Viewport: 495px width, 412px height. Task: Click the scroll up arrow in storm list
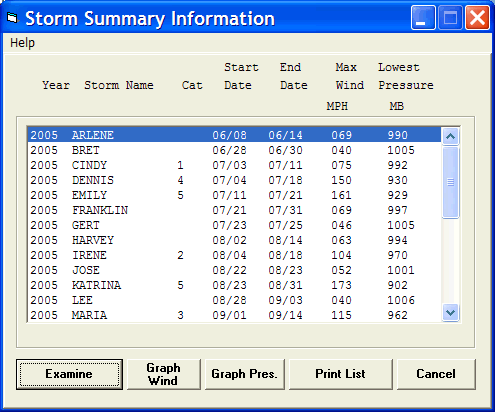[450, 136]
